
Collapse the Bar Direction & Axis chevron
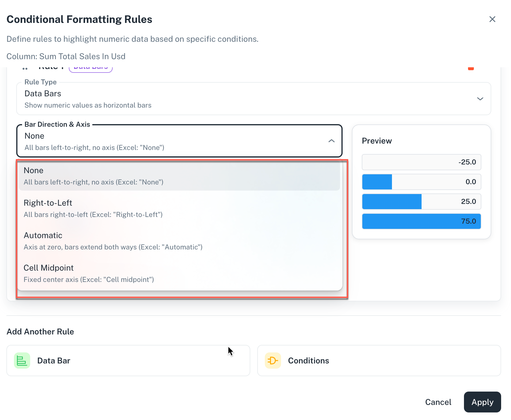click(331, 141)
